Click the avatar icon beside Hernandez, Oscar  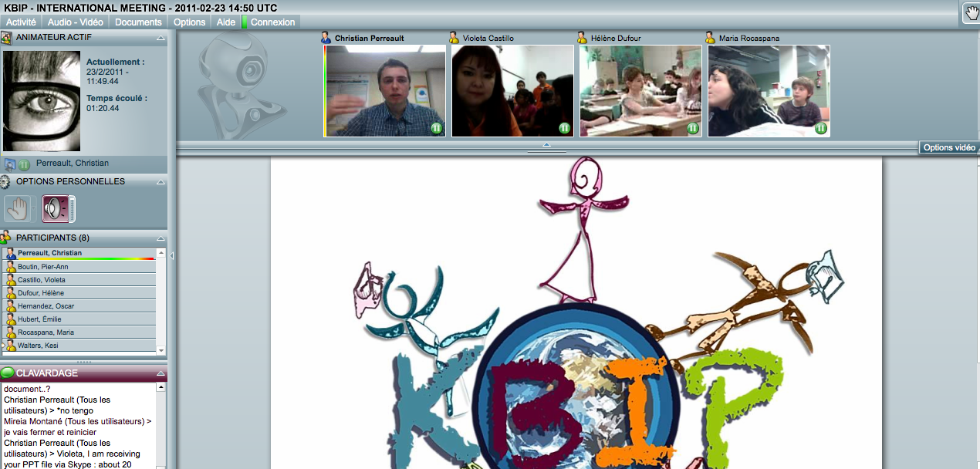click(11, 306)
